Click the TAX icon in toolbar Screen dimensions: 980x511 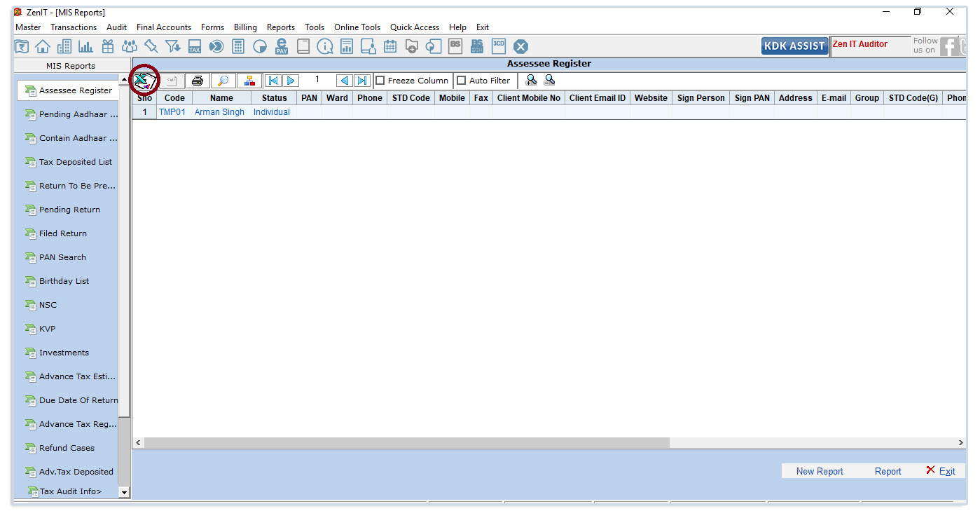coord(195,46)
